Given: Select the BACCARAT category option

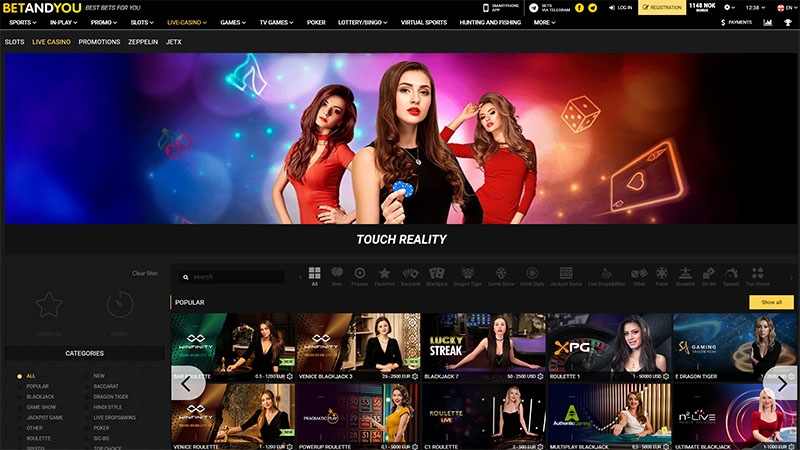Looking at the screenshot, I should click(106, 386).
